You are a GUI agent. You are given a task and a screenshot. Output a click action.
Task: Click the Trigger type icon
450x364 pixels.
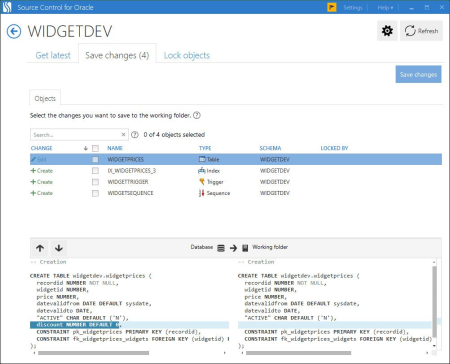[x=202, y=182]
